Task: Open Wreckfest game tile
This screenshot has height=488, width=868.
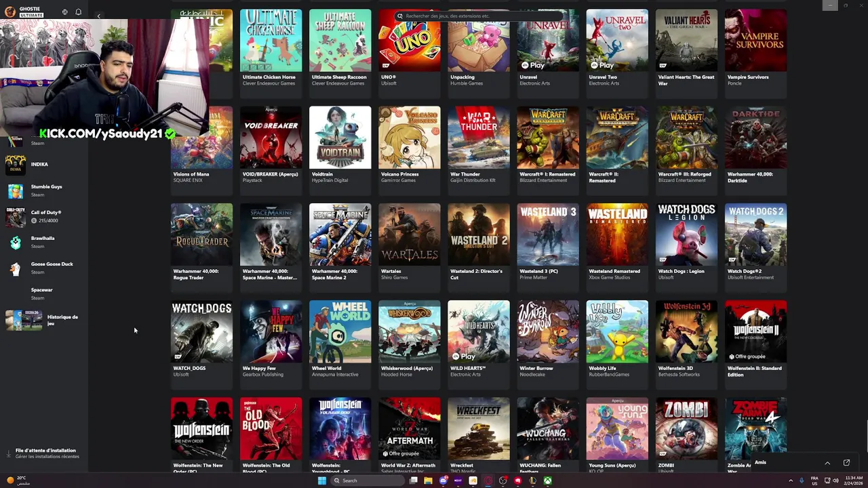Action: 479,434
